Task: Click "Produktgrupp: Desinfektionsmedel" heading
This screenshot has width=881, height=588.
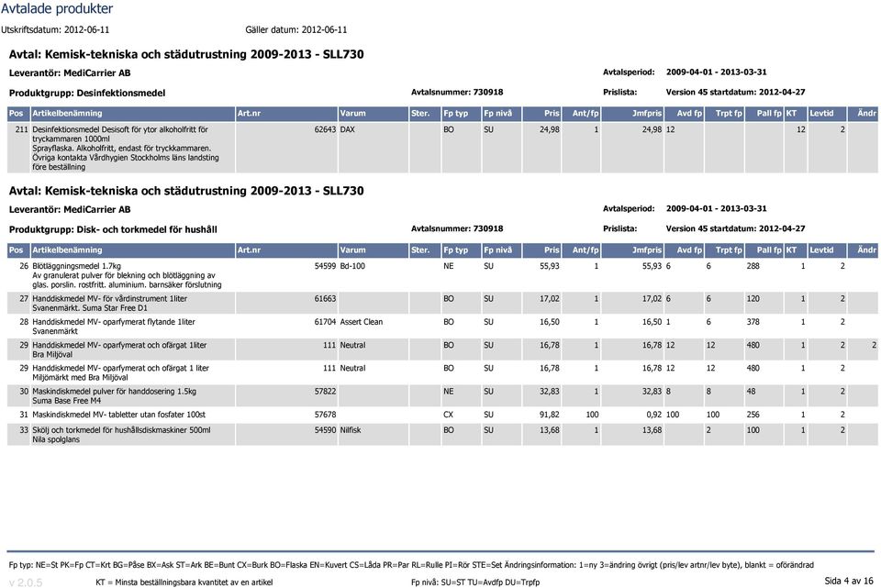Action: pos(87,94)
